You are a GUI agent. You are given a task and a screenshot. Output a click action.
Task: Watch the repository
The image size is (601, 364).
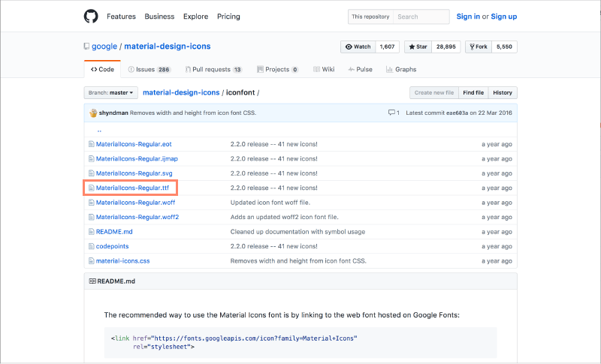click(x=358, y=47)
